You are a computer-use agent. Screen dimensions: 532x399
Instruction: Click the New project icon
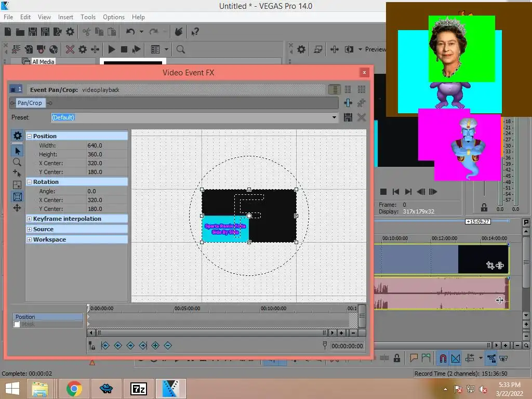pyautogui.click(x=8, y=32)
